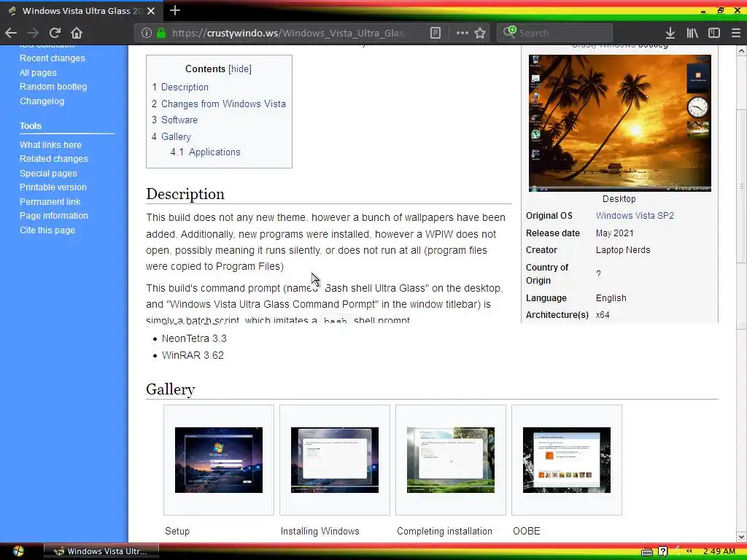This screenshot has width=747, height=560.
Task: Click the Search input field
Action: pyautogui.click(x=554, y=33)
